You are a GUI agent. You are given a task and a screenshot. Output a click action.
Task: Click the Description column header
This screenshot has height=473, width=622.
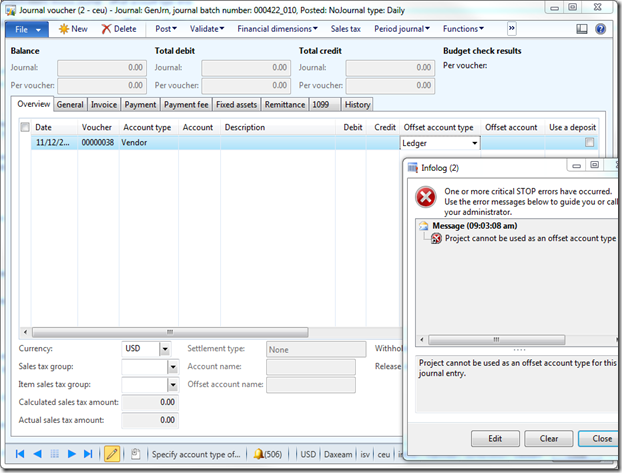[x=245, y=127]
